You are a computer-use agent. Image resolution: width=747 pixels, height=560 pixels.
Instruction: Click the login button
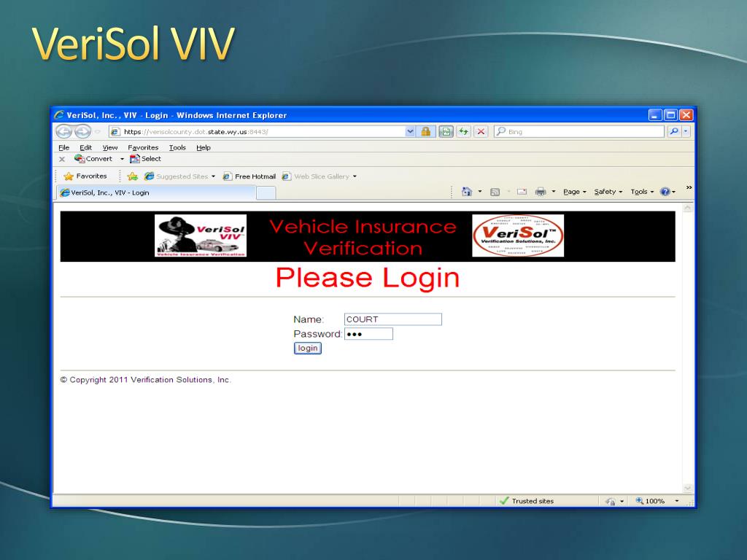[x=308, y=348]
